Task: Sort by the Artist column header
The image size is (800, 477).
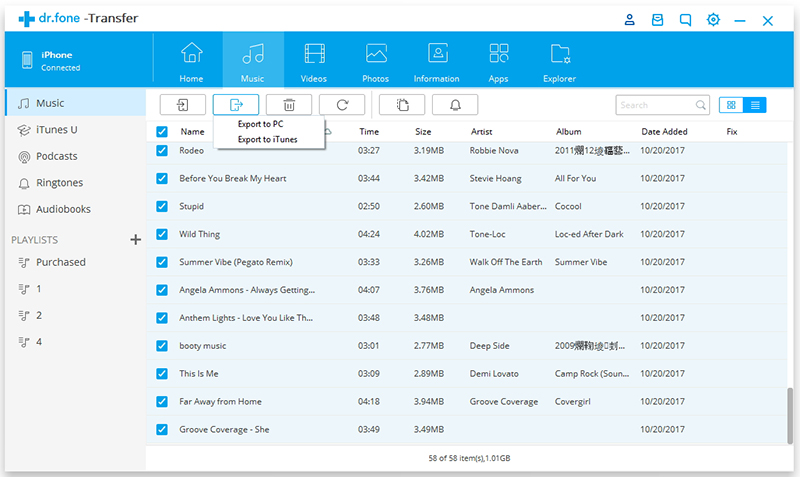Action: [482, 132]
